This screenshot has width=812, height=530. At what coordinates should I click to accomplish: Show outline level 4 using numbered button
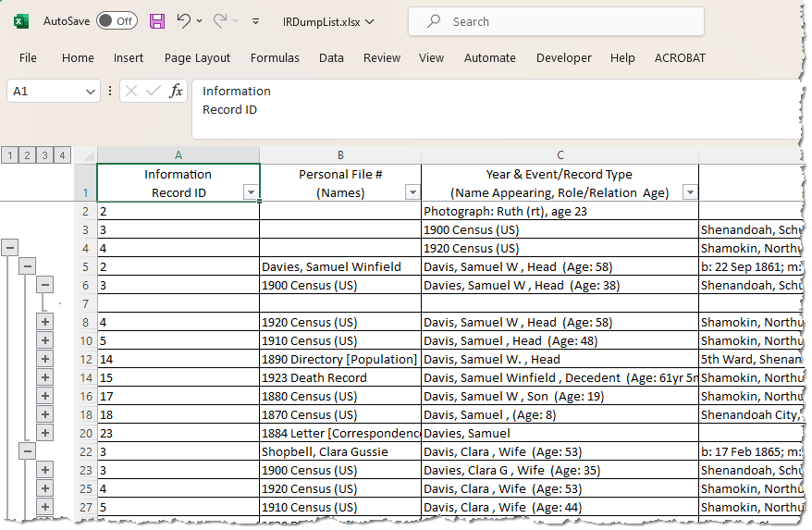point(62,154)
